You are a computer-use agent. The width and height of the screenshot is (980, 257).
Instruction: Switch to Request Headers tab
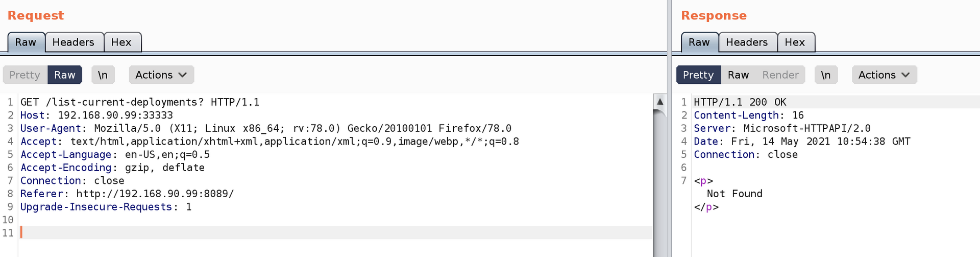click(73, 42)
